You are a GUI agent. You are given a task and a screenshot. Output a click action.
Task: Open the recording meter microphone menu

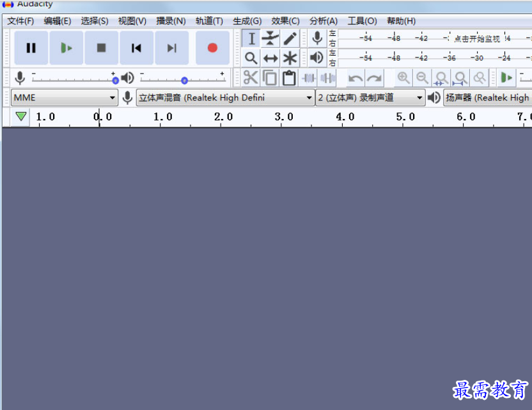317,38
